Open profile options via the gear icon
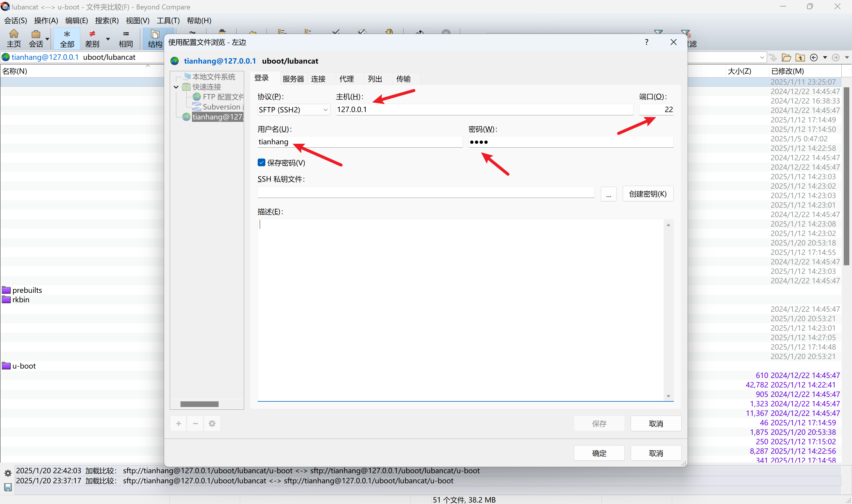Viewport: 852px width, 504px height. (x=212, y=423)
